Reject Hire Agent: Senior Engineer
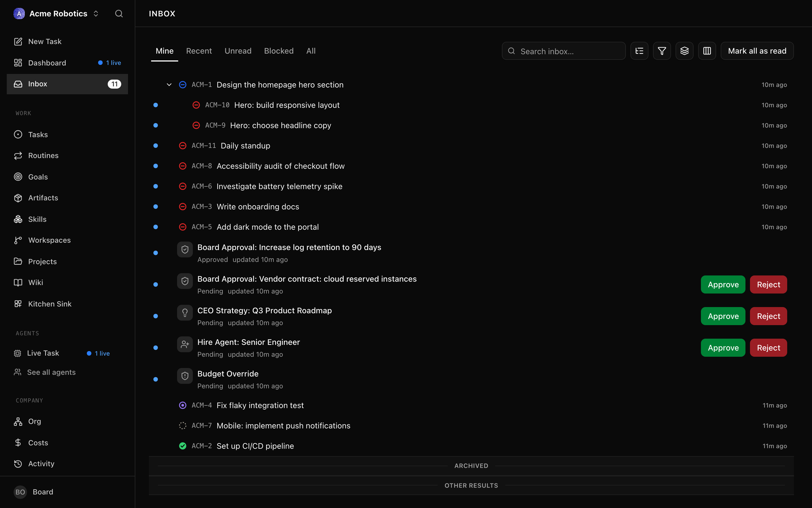Image resolution: width=812 pixels, height=508 pixels. coord(768,348)
